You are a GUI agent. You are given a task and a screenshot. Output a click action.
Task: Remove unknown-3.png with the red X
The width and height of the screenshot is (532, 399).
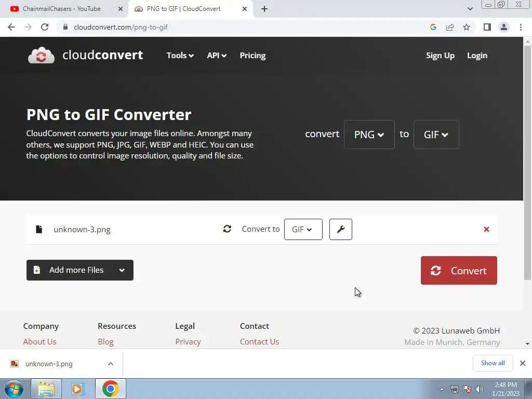pos(486,229)
